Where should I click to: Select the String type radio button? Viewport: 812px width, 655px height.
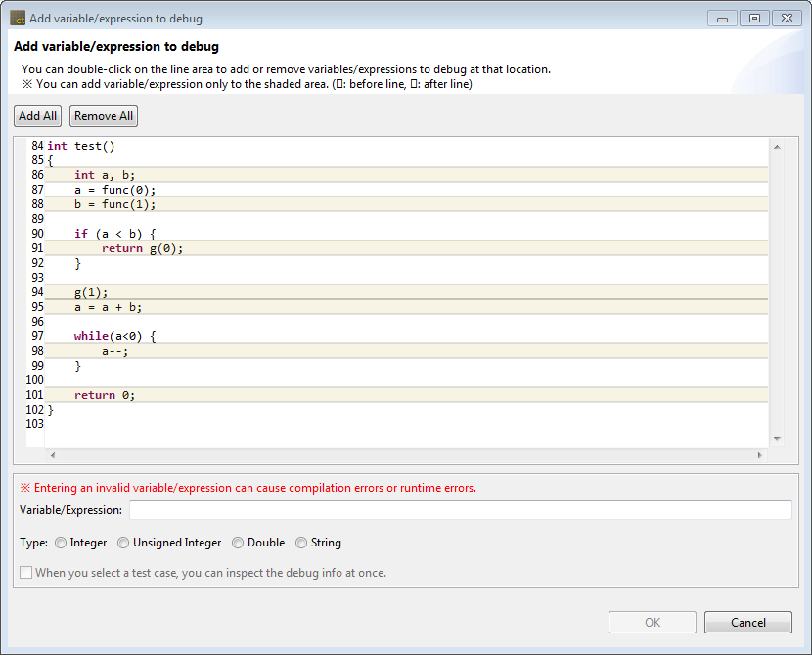[x=301, y=543]
